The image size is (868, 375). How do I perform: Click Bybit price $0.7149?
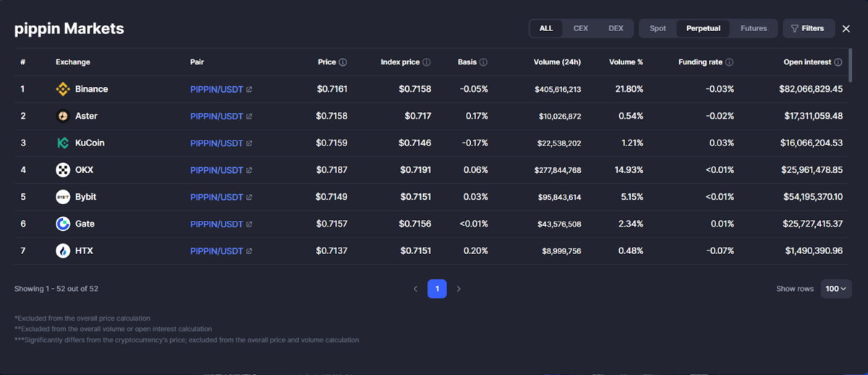[x=331, y=197]
